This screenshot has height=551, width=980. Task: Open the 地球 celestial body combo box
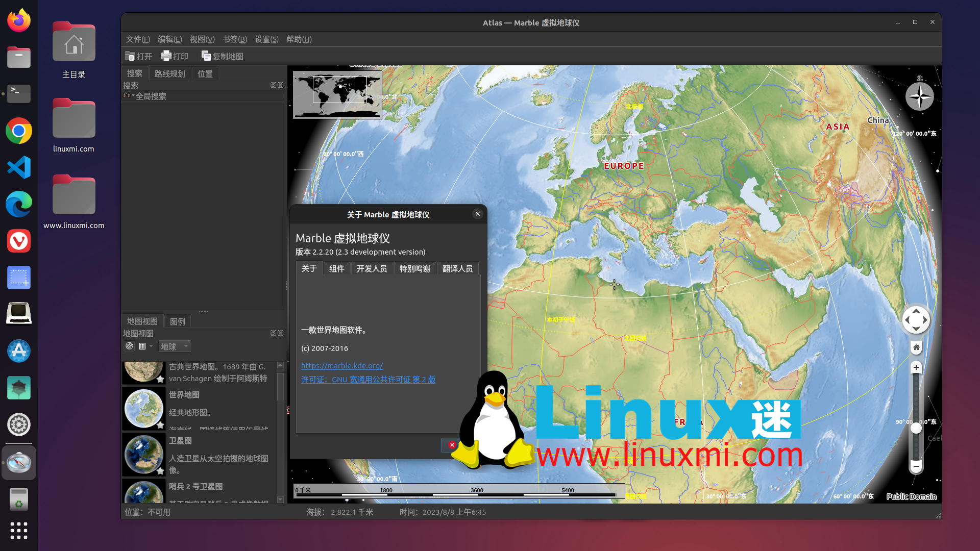175,346
